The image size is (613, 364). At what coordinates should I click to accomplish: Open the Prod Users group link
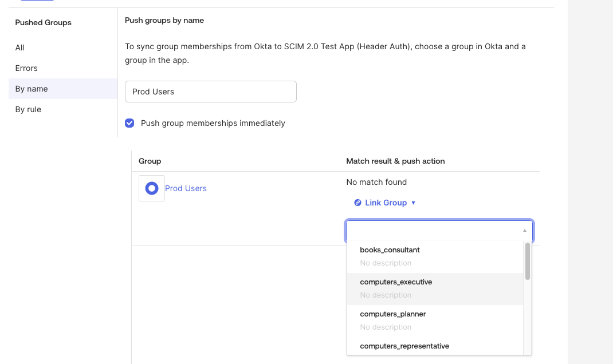(186, 188)
